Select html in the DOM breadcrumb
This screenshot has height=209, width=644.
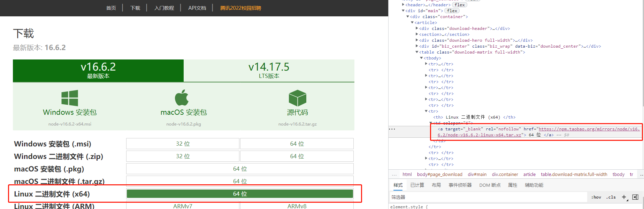point(407,175)
